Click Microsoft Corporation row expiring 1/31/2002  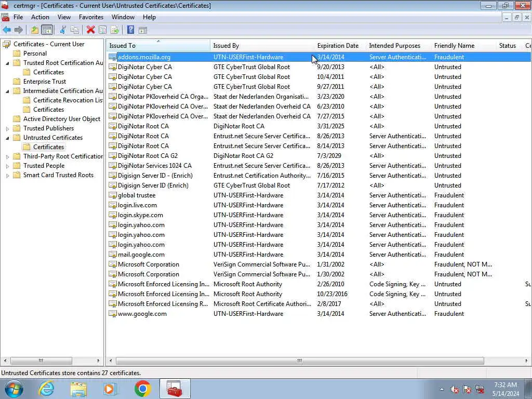click(x=319, y=264)
